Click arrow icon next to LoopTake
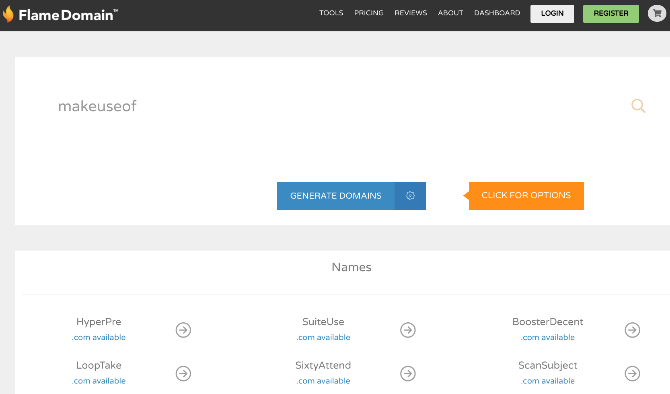 [183, 373]
